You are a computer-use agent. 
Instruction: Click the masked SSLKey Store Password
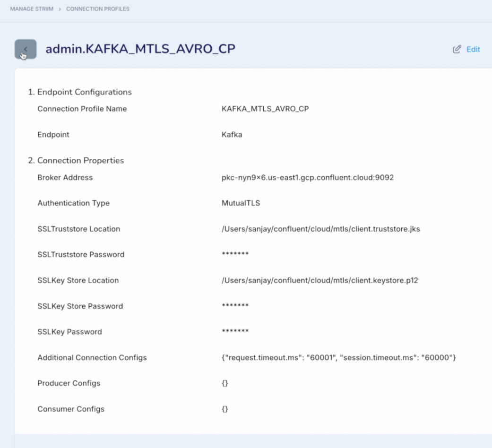pos(235,306)
